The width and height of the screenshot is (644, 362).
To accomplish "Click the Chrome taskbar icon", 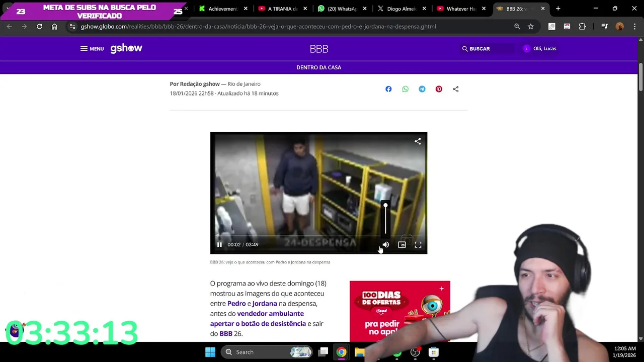I will coord(342,352).
